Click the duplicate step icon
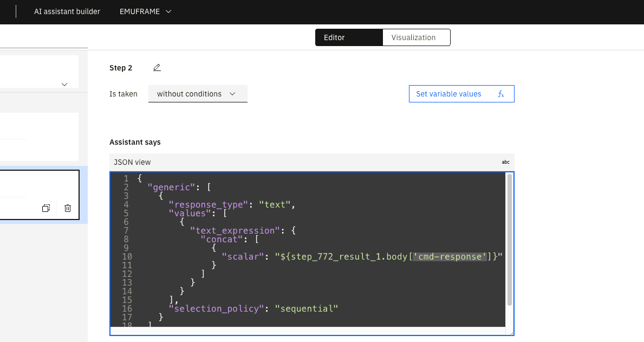Viewport: 644px width, 342px height. pyautogui.click(x=46, y=208)
